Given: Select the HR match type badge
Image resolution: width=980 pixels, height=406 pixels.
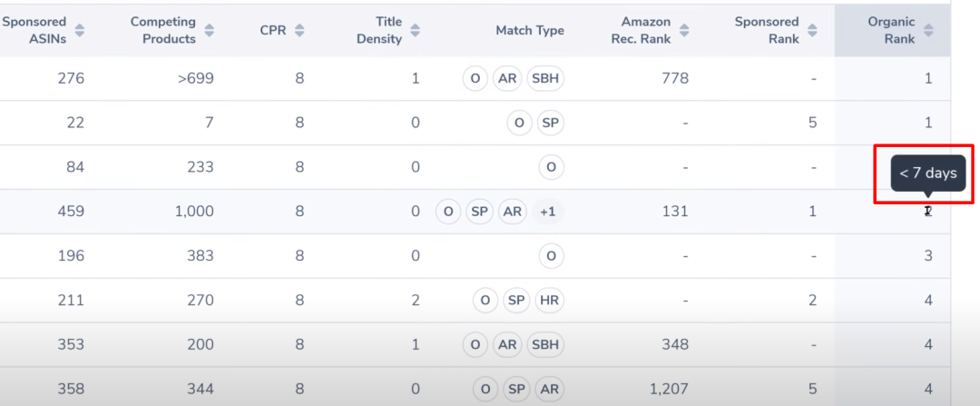Looking at the screenshot, I should tap(549, 301).
